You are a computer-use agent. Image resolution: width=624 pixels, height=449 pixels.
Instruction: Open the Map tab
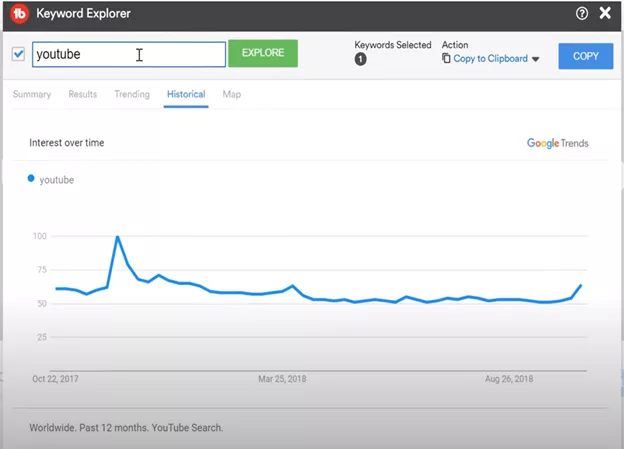[x=232, y=94]
